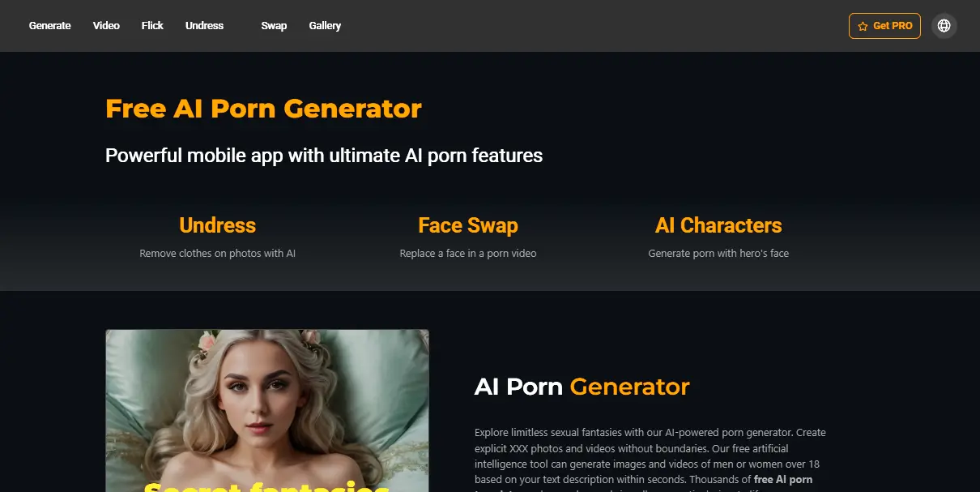
Task: Open the AI Characters feature heading
Action: [x=718, y=225]
